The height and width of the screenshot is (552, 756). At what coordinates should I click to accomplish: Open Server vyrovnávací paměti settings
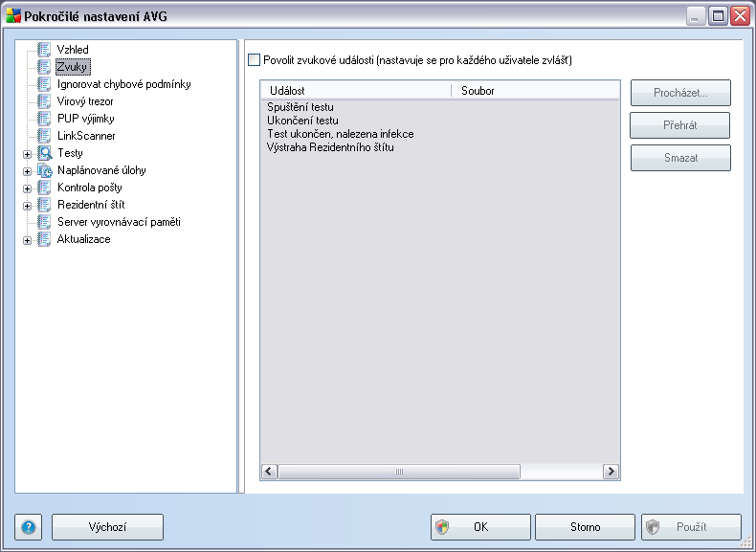click(119, 222)
